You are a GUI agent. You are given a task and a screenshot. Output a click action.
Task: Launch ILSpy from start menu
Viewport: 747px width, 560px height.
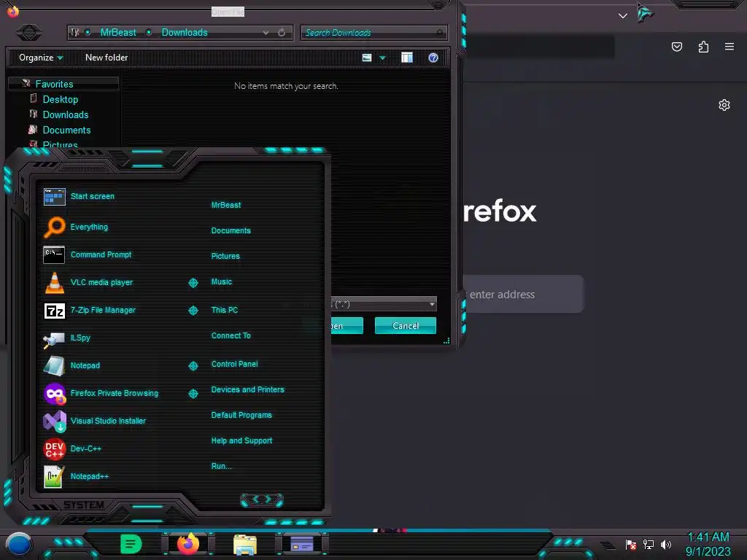(x=67, y=338)
